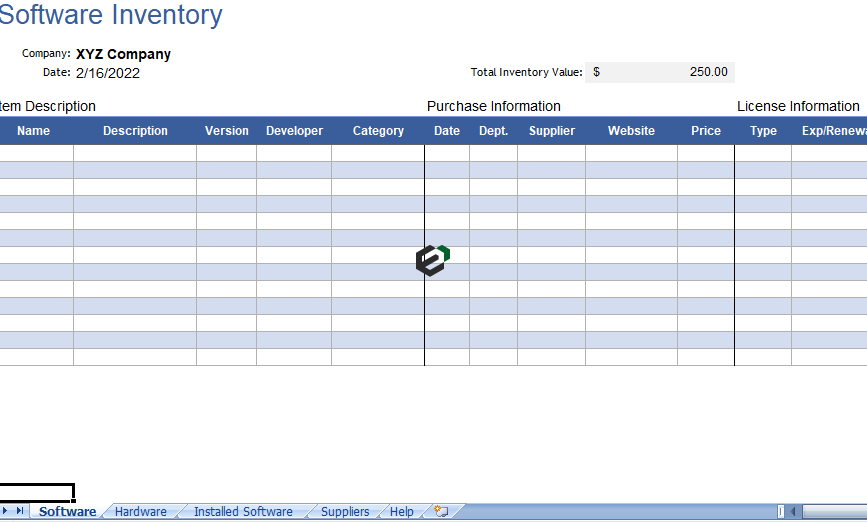Open the Help sheet tab

click(402, 511)
